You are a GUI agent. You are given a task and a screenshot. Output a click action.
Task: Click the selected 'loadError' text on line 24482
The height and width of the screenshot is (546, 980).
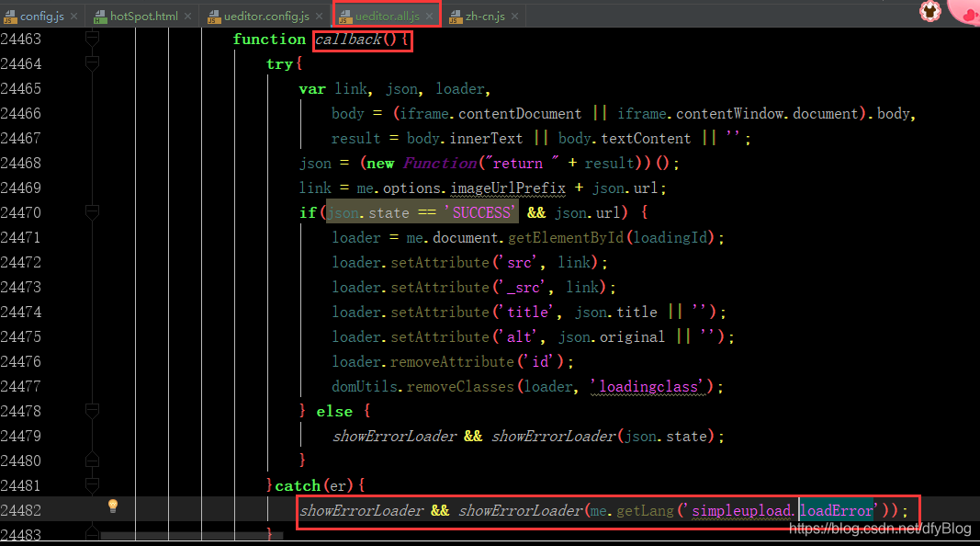pyautogui.click(x=836, y=511)
